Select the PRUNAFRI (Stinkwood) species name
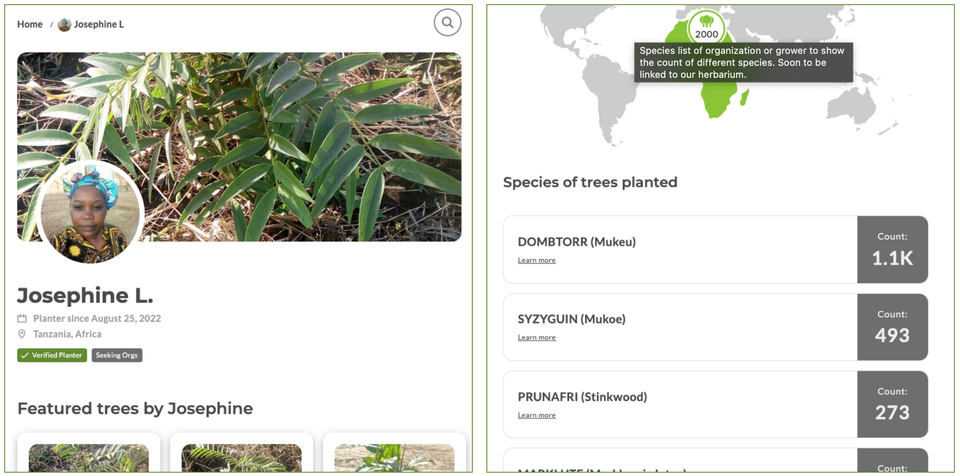 click(x=582, y=397)
